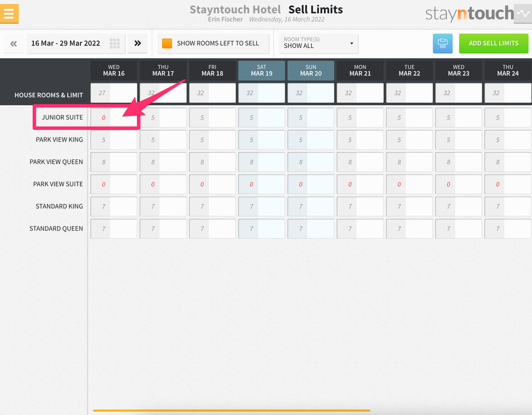Edit Park View King limit for Mar 19
This screenshot has width=532, height=415.
(271, 140)
